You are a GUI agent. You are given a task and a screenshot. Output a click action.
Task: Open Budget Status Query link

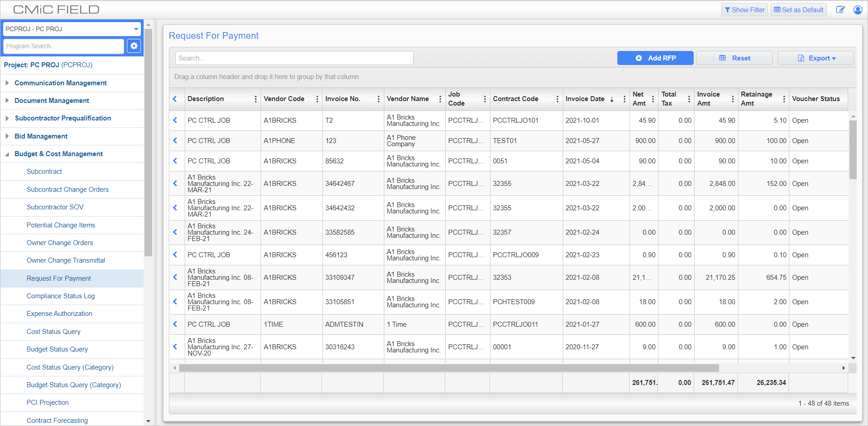[57, 349]
